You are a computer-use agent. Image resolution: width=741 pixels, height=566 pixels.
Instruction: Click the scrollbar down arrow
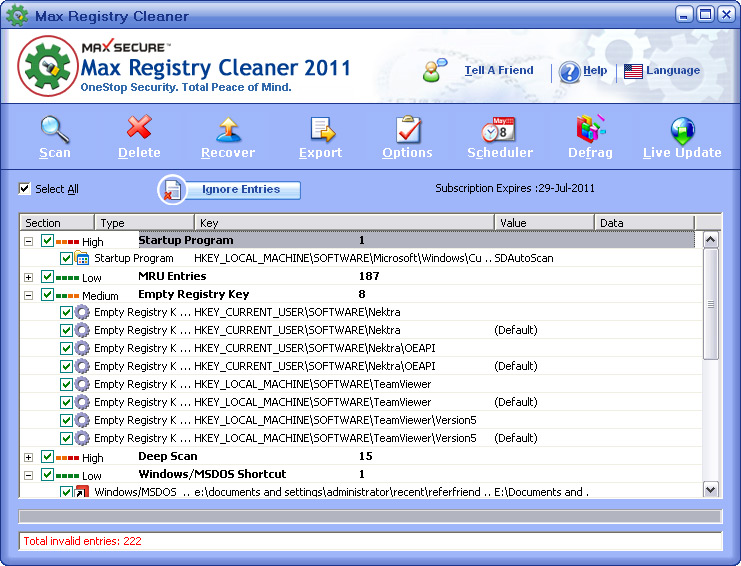coord(710,489)
